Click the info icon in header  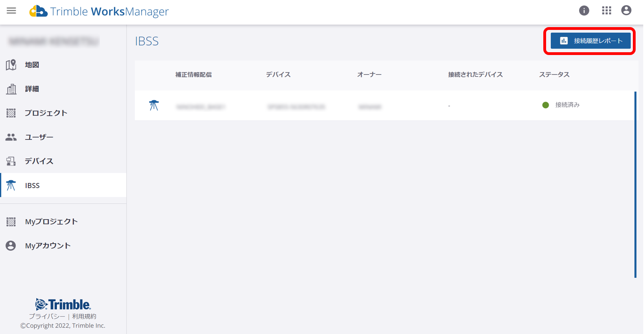coord(584,11)
